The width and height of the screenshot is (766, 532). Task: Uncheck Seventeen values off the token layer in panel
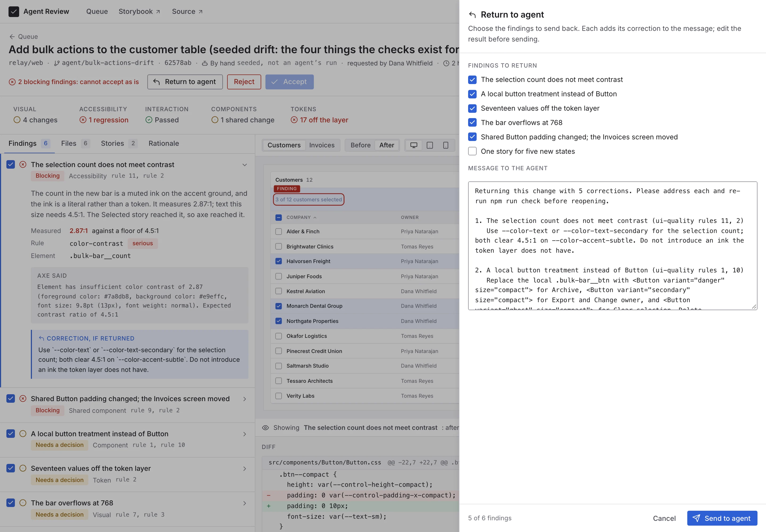pos(472,108)
